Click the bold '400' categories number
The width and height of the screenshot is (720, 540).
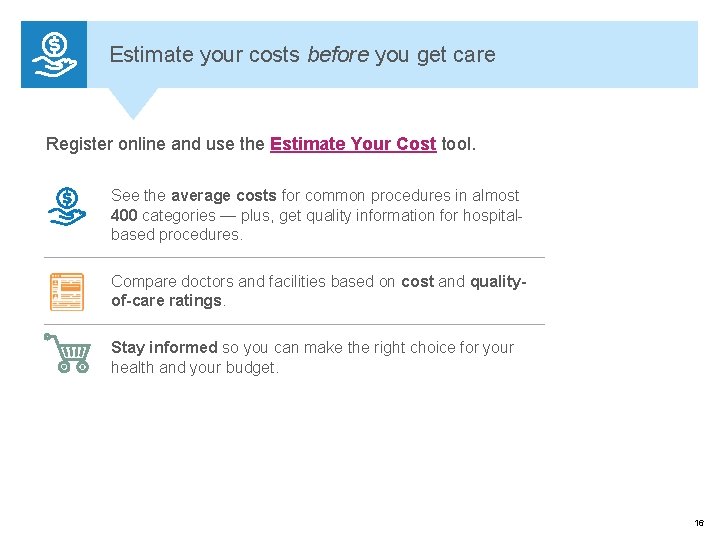point(124,215)
